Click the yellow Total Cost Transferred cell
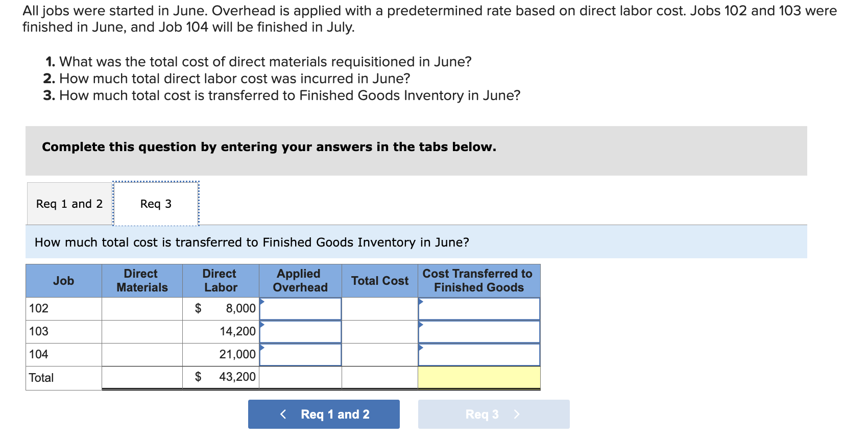Image resolution: width=868 pixels, height=440 pixels. [479, 377]
